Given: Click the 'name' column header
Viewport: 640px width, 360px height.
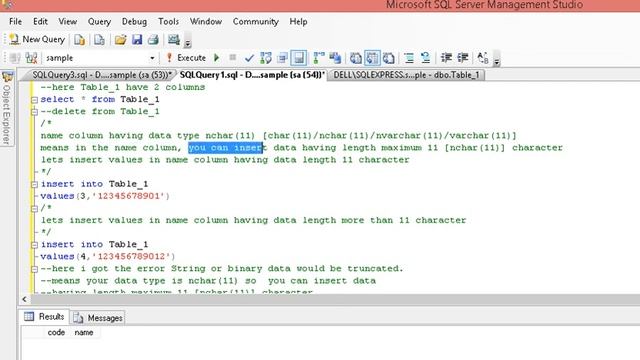Looking at the screenshot, I should click(84, 333).
